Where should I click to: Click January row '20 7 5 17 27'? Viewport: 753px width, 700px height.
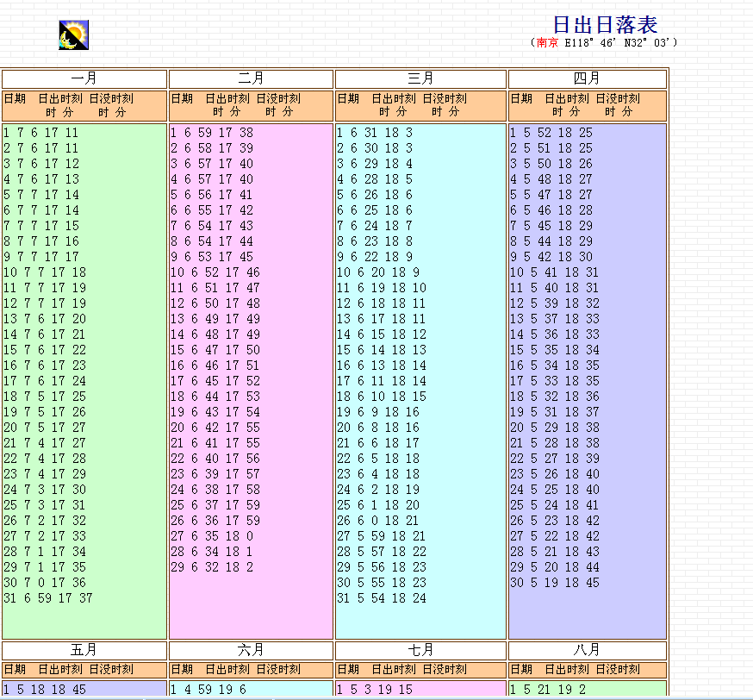point(45,428)
